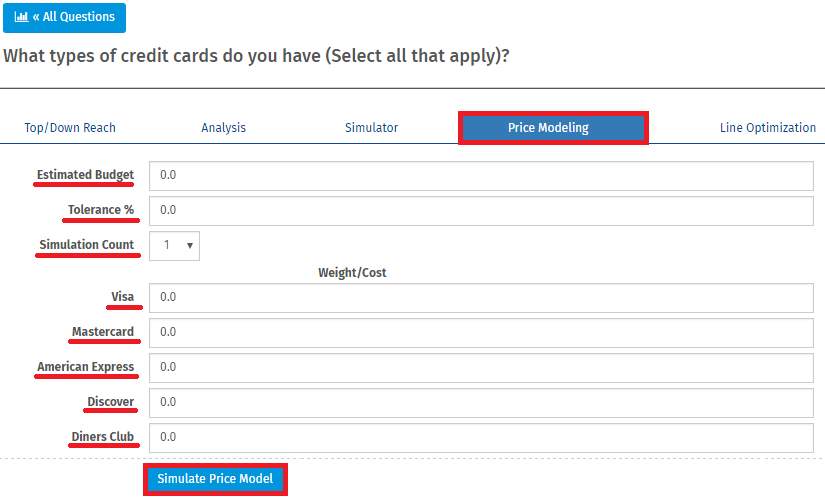The width and height of the screenshot is (825, 499).
Task: Go back via « All Questions button
Action: 64,17
